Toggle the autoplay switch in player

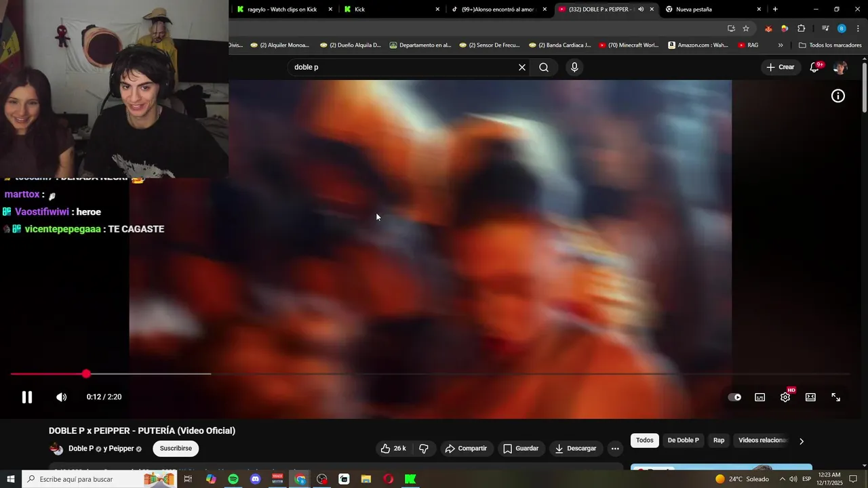(734, 397)
